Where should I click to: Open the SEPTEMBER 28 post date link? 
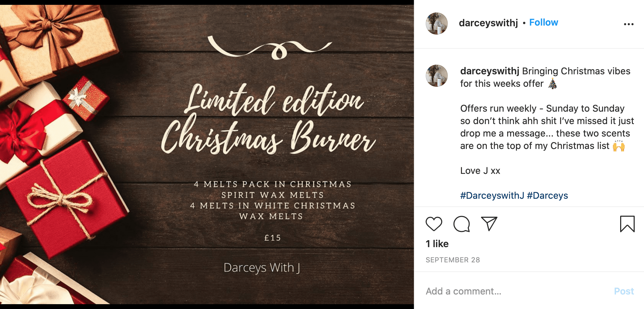point(453,260)
